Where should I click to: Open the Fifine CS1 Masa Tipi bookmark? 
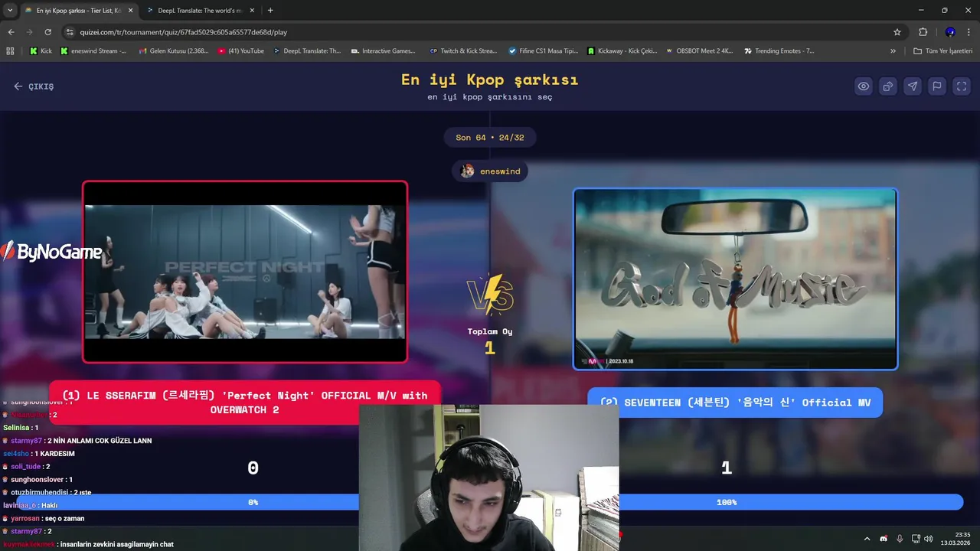click(x=544, y=51)
